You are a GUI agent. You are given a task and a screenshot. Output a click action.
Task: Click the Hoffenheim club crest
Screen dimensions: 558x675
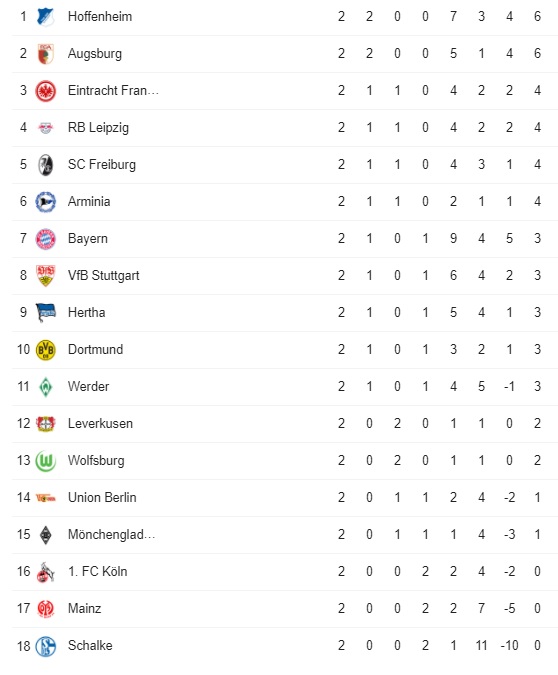click(x=46, y=17)
